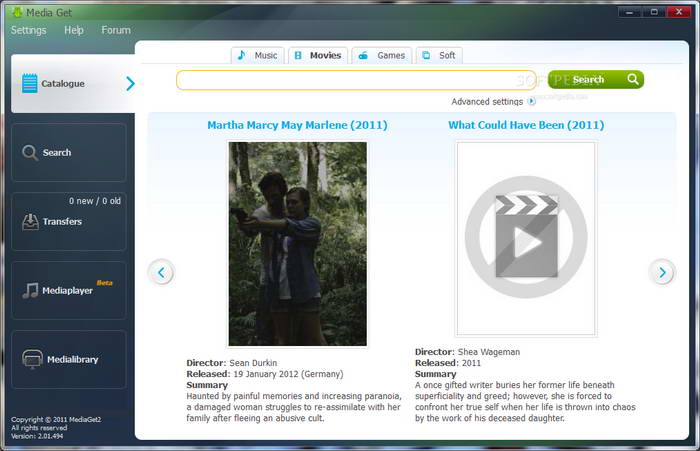Open the Medialibrary sidebar section
Viewport: 700px width, 451px height.
coord(69,359)
